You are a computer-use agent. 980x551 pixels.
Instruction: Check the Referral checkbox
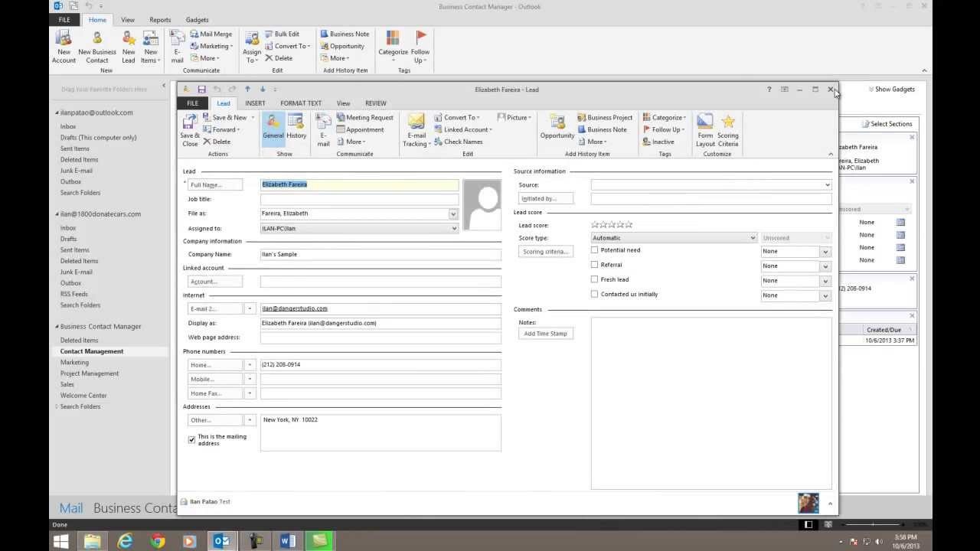click(594, 265)
